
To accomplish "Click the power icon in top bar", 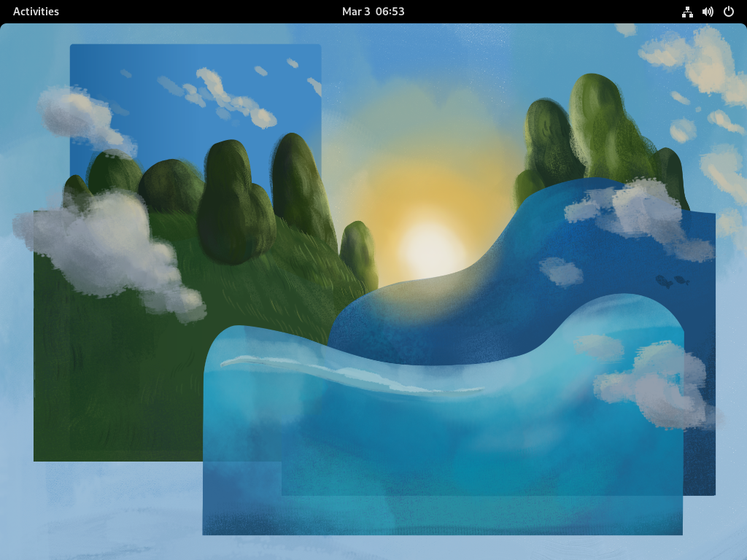I will pyautogui.click(x=729, y=12).
